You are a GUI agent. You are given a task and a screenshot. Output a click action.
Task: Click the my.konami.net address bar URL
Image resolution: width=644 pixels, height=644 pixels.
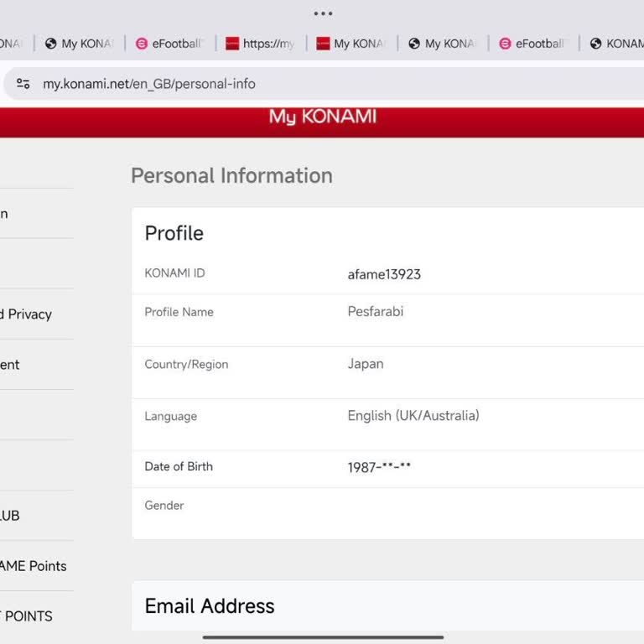pos(149,84)
